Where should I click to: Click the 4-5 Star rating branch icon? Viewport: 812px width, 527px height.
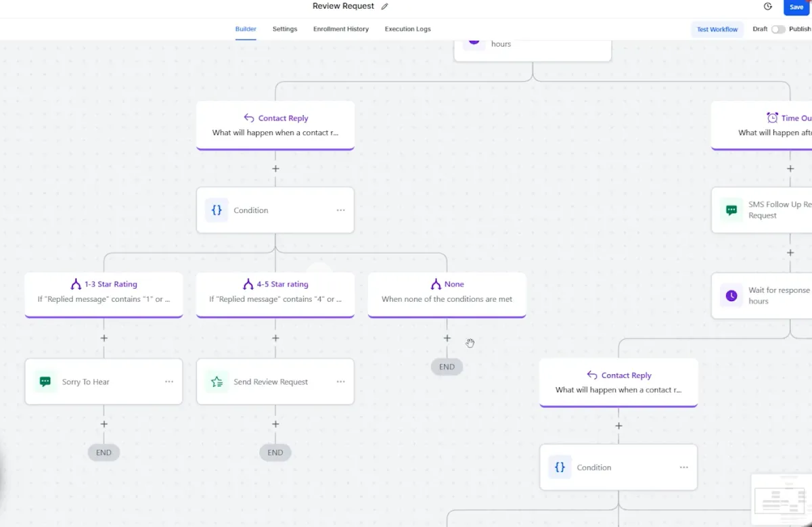(248, 284)
